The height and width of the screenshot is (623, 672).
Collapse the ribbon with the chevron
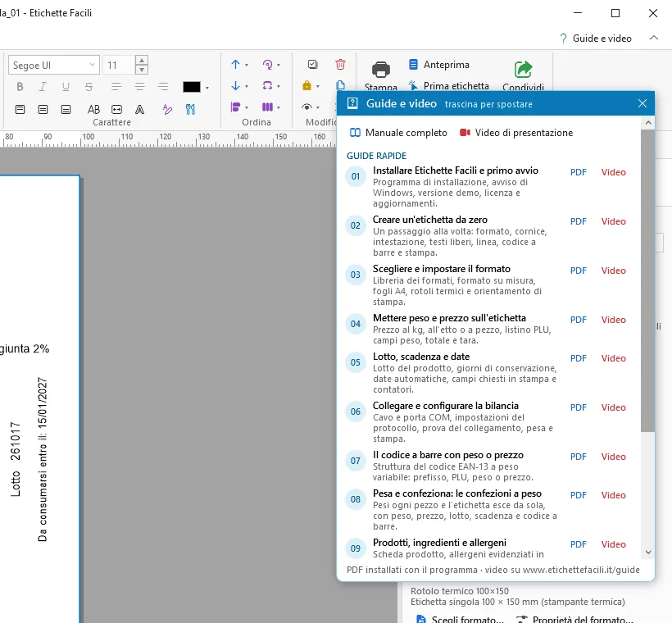coord(654,38)
